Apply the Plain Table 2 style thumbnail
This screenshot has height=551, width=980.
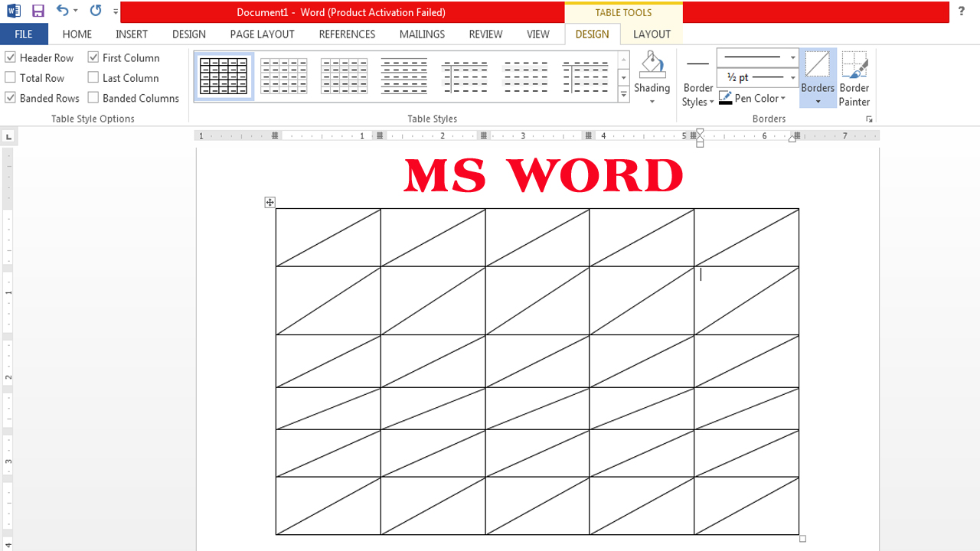pyautogui.click(x=404, y=77)
